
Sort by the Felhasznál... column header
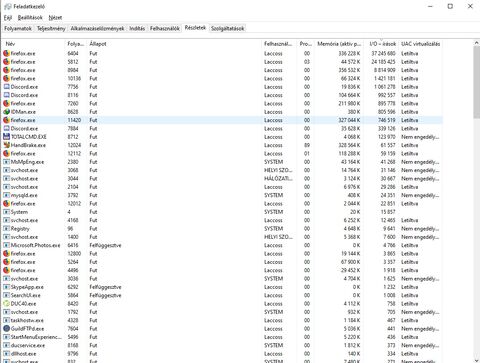click(x=279, y=44)
